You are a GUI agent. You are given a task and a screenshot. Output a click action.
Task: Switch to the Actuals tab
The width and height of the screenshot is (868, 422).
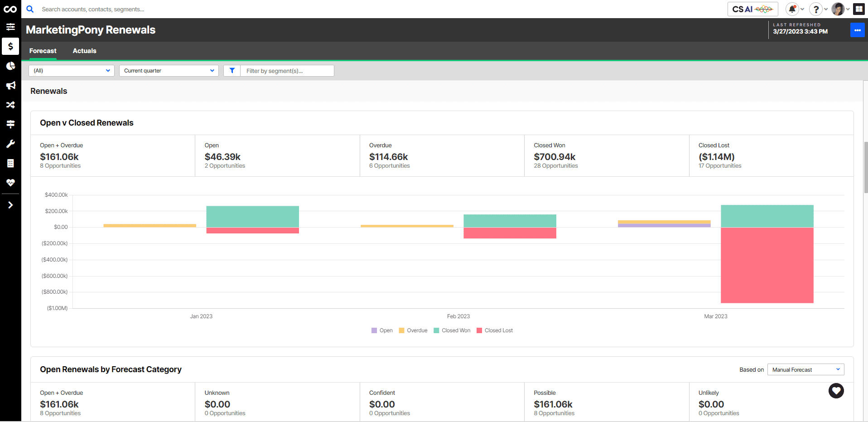(84, 51)
